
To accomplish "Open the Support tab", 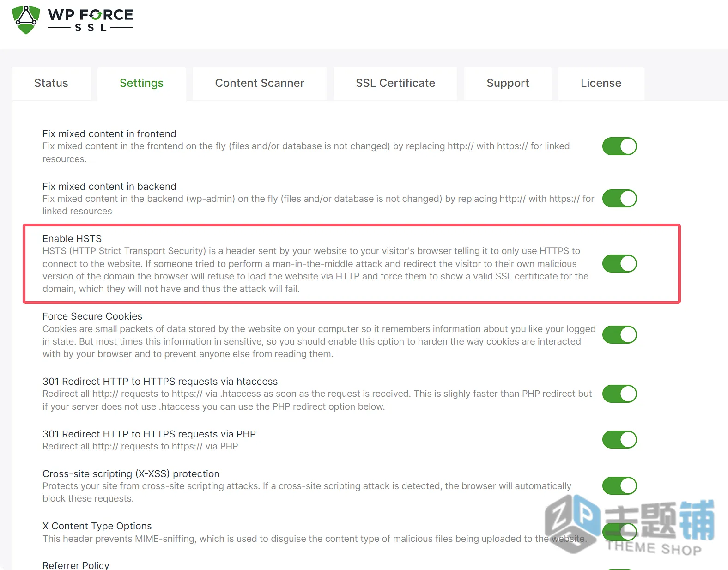I will coord(508,83).
